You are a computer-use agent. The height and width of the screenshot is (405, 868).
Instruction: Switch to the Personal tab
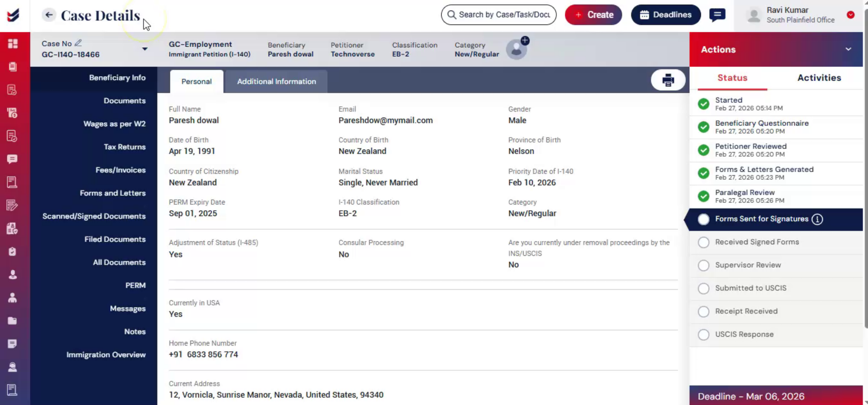196,81
